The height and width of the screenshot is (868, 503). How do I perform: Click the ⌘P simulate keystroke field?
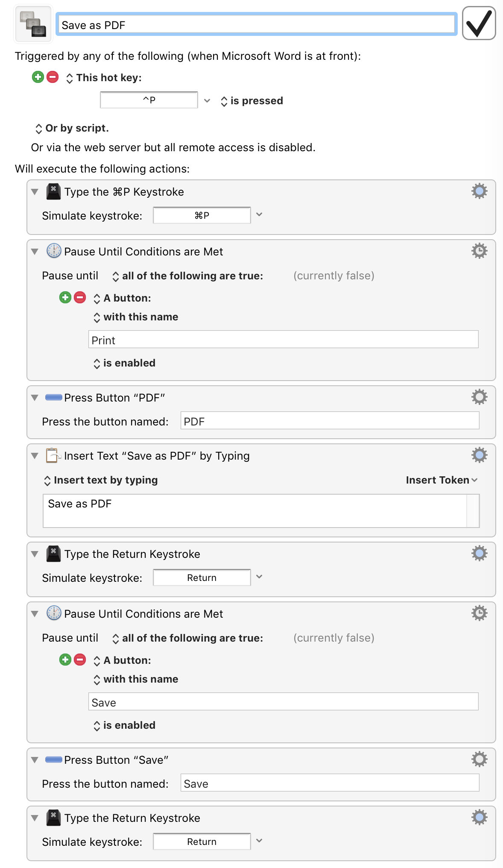[202, 215]
